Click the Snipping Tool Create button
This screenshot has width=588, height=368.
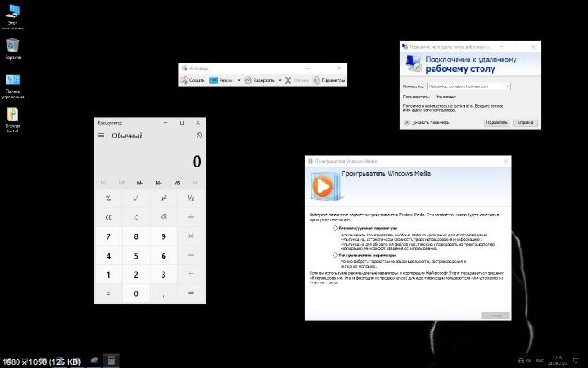pos(192,80)
